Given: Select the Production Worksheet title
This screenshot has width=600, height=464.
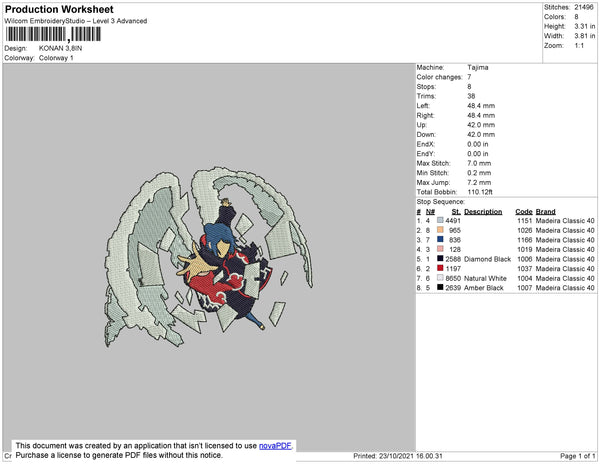Looking at the screenshot, I should (x=59, y=10).
